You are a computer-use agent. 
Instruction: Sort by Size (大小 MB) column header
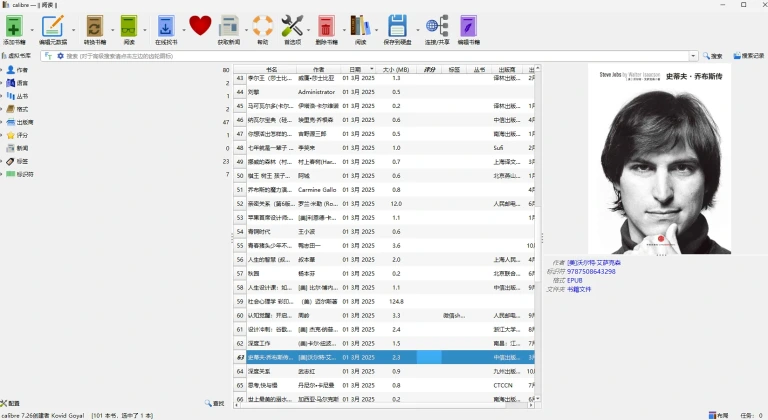[396, 70]
